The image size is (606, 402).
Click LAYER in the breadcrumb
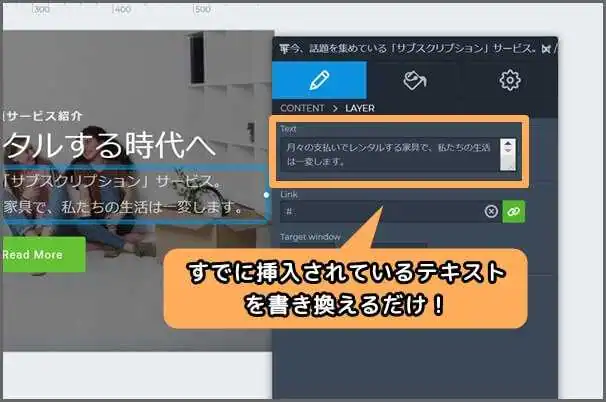(360, 108)
